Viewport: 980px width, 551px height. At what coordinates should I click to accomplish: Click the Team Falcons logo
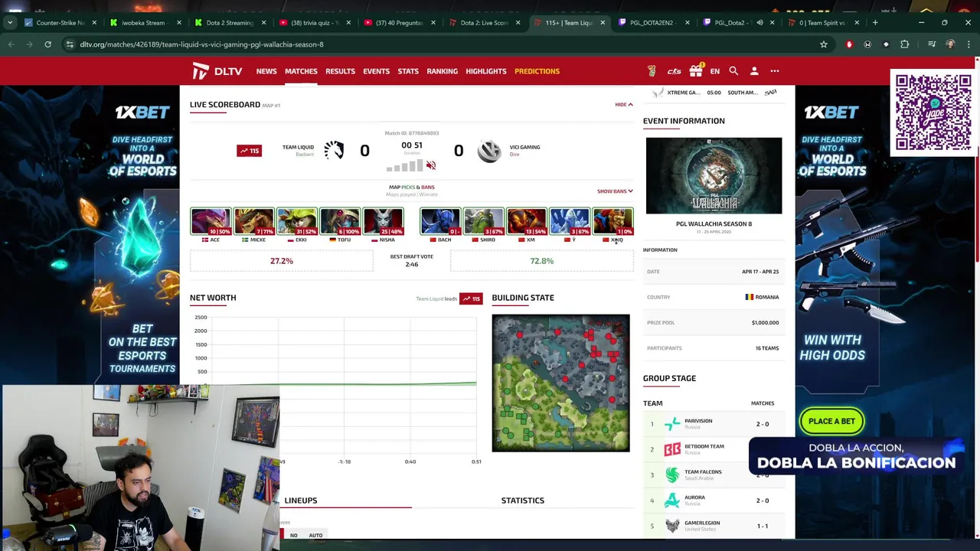(672, 475)
